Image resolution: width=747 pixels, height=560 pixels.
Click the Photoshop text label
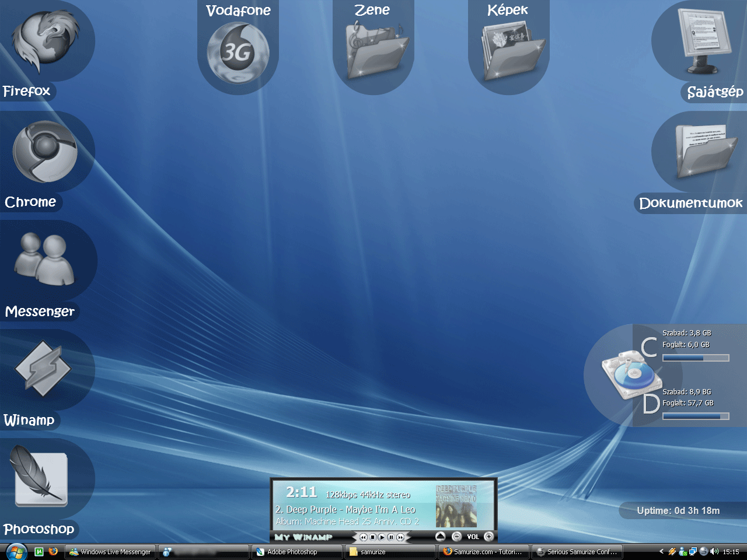(x=39, y=529)
